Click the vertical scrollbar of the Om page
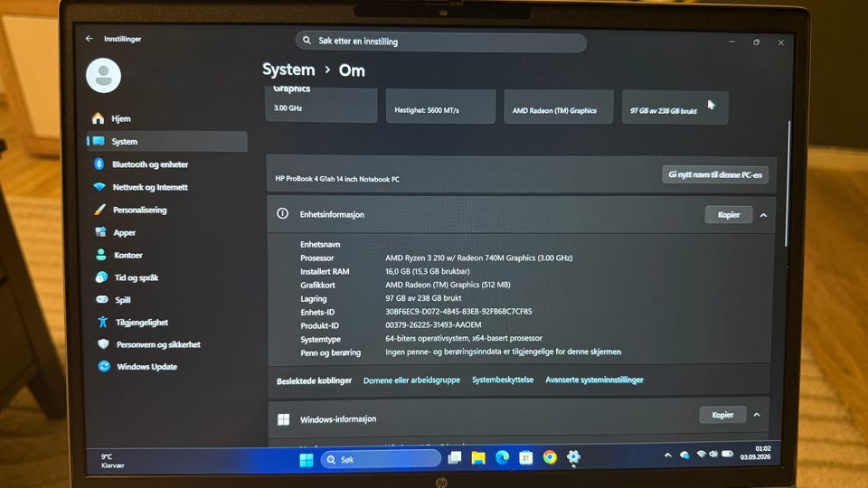The width and height of the screenshot is (868, 488). tap(788, 183)
